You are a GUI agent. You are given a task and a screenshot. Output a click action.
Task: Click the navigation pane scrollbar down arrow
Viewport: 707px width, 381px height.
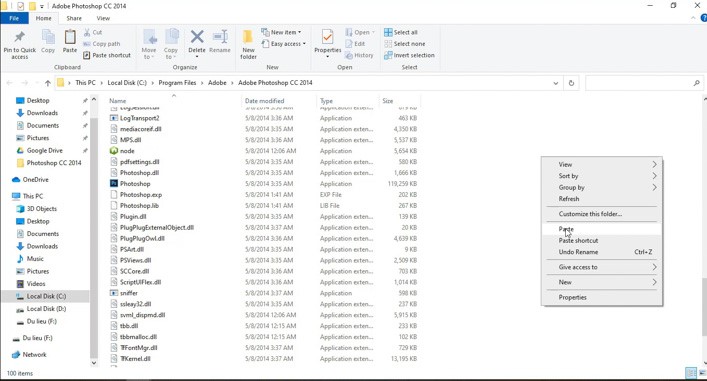(x=94, y=363)
